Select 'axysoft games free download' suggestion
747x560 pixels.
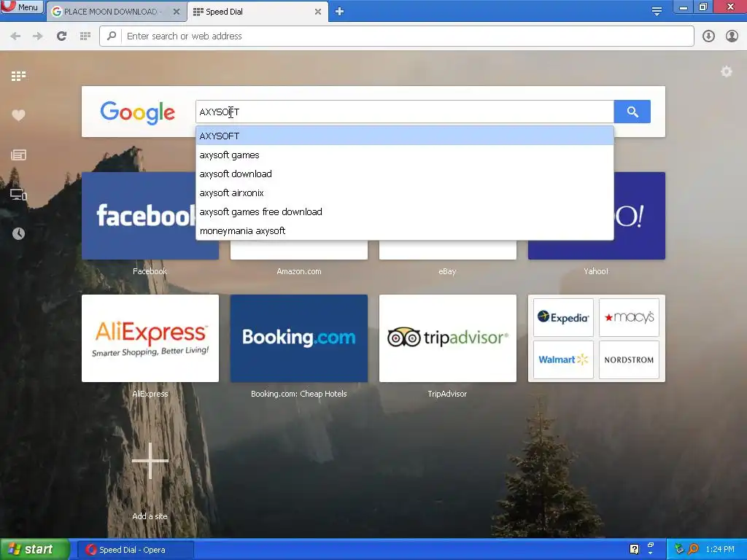pos(404,212)
